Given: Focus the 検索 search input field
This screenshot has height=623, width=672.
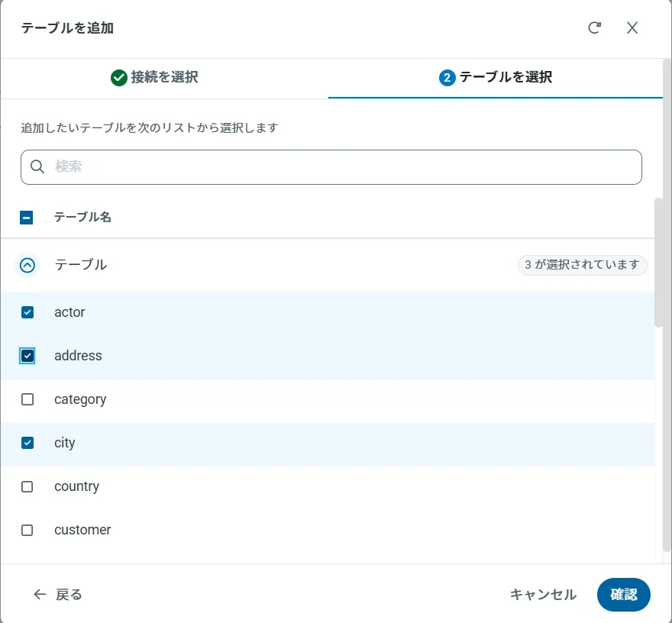Looking at the screenshot, I should [344, 166].
